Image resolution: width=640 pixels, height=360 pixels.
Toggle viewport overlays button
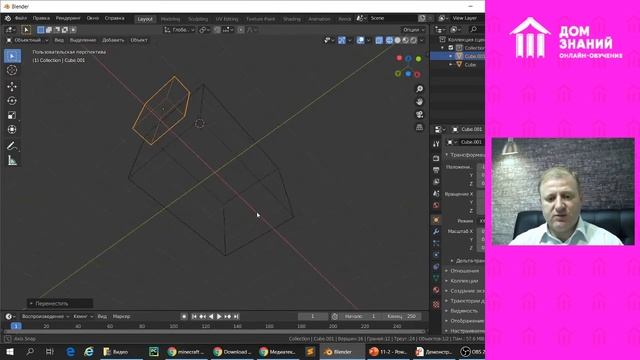(x=360, y=40)
